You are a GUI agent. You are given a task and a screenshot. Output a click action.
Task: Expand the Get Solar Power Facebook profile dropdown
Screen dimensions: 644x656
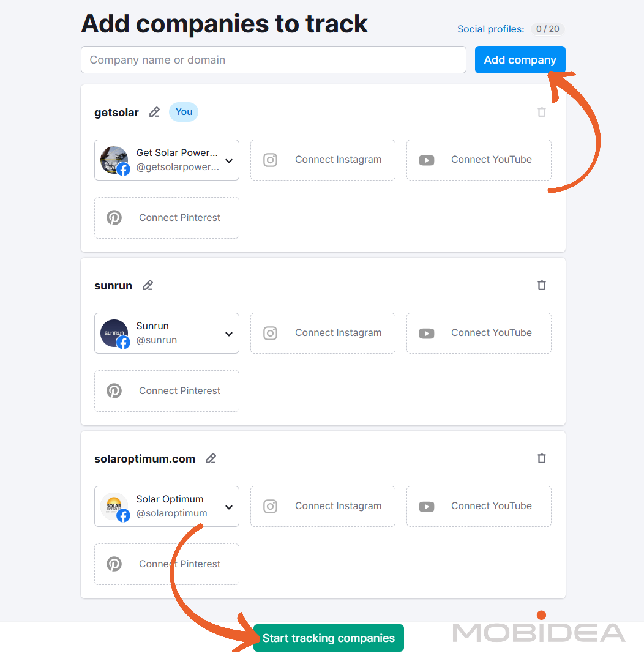pyautogui.click(x=228, y=160)
